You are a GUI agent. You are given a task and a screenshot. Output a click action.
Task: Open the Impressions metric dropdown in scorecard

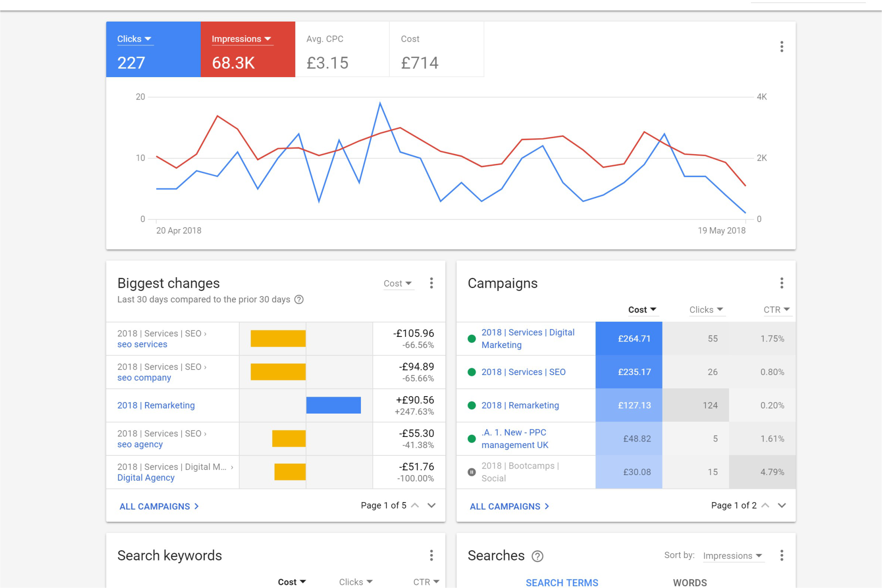point(242,39)
